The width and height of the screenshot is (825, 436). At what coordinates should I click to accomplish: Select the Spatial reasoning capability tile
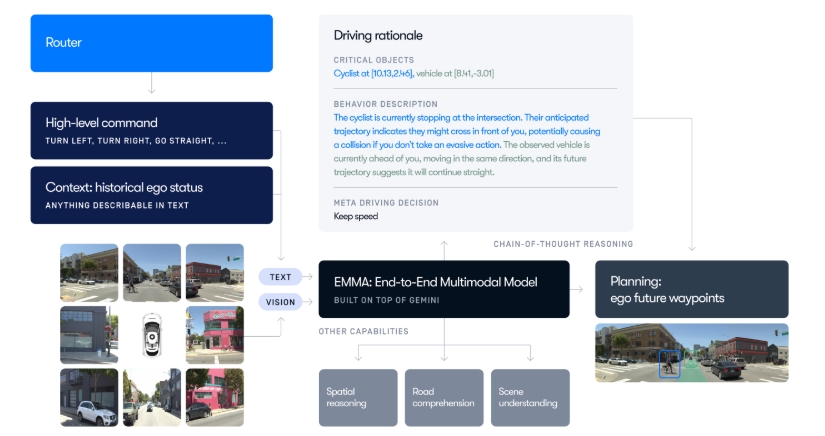coord(357,397)
